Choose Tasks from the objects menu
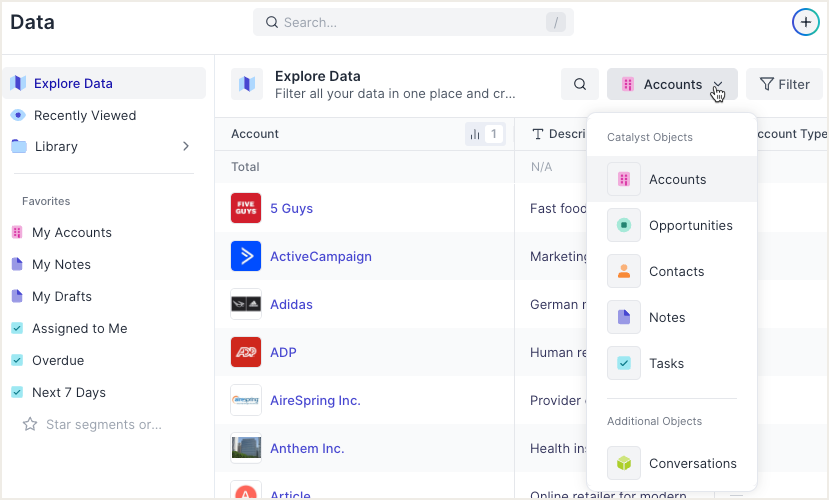829x500 pixels. (672, 363)
